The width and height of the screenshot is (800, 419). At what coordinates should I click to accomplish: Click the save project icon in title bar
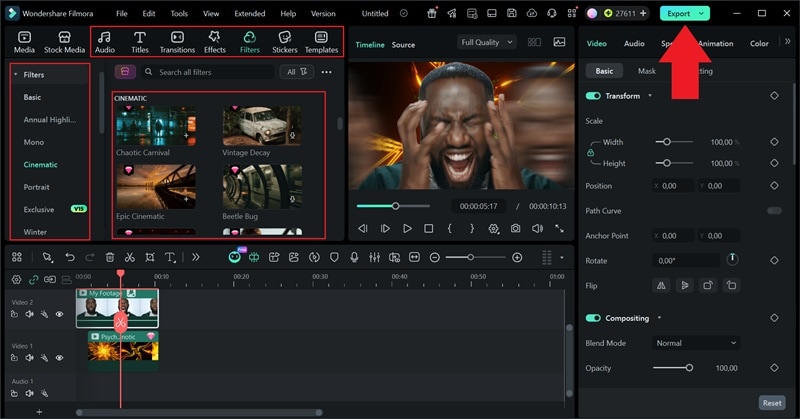(x=512, y=14)
